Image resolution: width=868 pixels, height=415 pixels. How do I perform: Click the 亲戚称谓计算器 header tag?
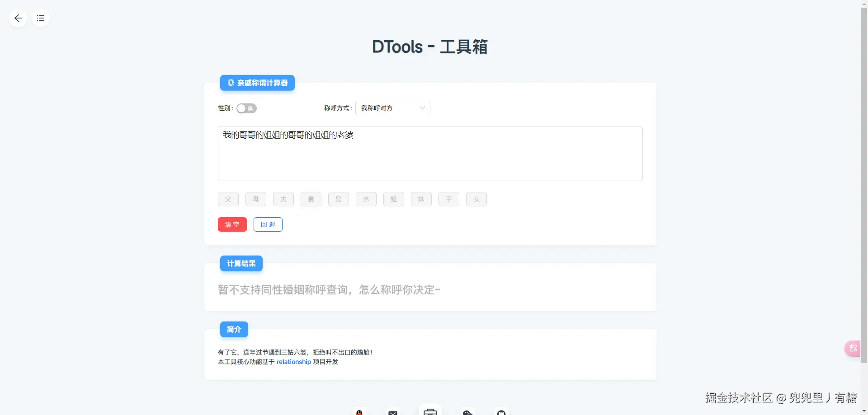pos(257,83)
